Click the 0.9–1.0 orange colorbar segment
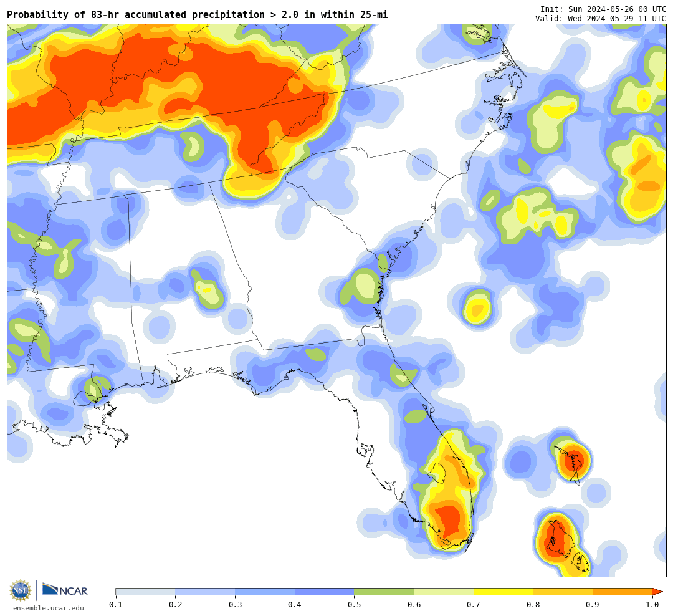Screen dimensions: 673x616 tap(623, 592)
